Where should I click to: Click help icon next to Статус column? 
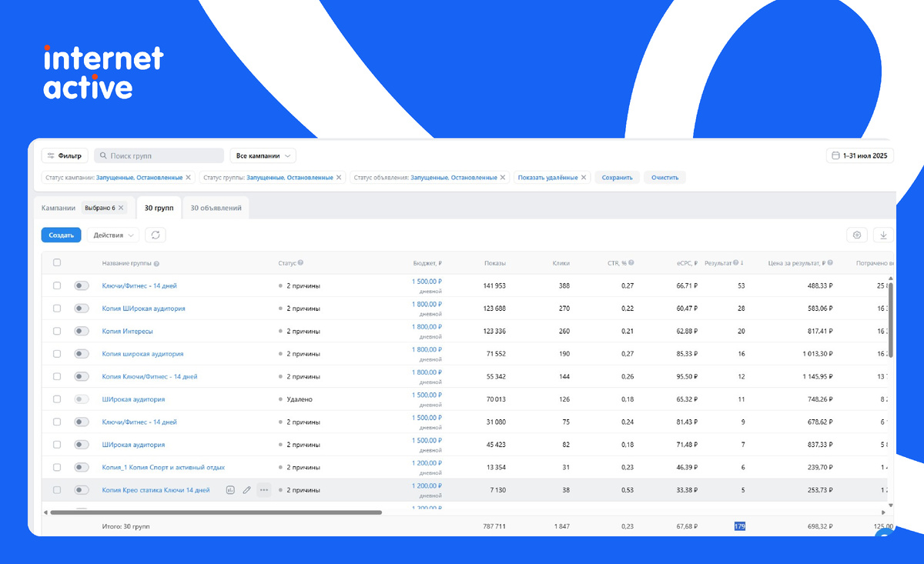[x=300, y=263]
